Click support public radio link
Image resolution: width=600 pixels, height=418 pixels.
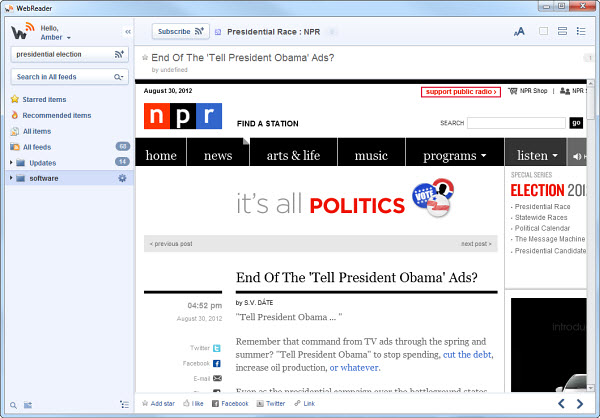[x=460, y=92]
